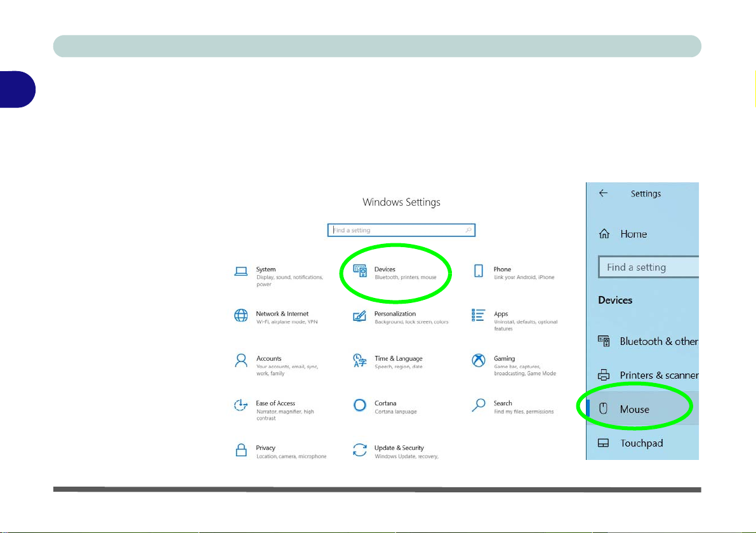This screenshot has width=756, height=533.
Task: Click 'Uninstall, defaults, optional features' description
Action: pyautogui.click(x=526, y=325)
